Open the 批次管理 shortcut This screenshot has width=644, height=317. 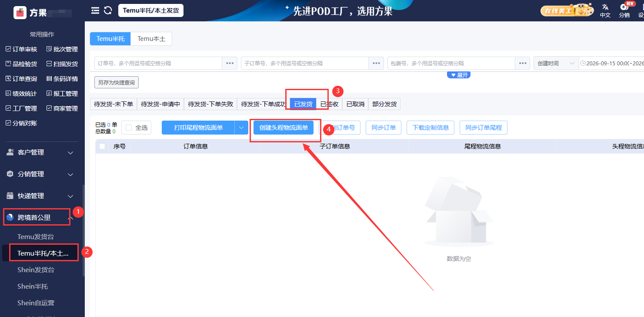click(62, 49)
